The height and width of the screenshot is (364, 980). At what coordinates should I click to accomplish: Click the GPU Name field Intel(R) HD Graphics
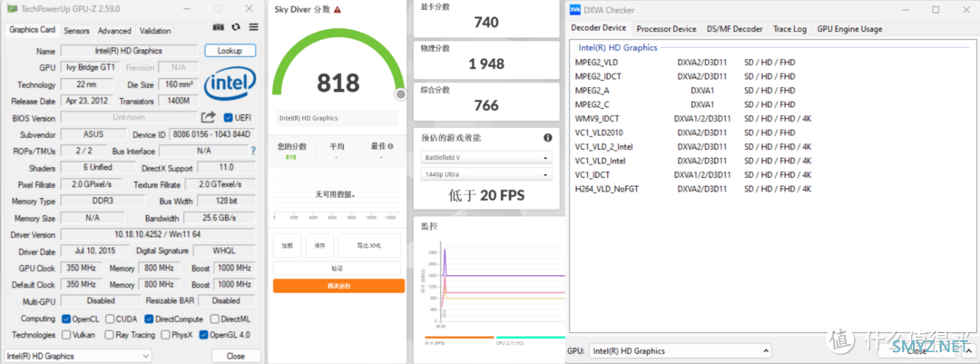129,51
